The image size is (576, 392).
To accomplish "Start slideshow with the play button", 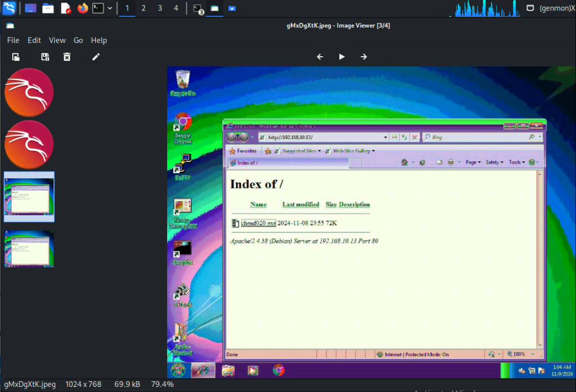I will click(x=341, y=57).
